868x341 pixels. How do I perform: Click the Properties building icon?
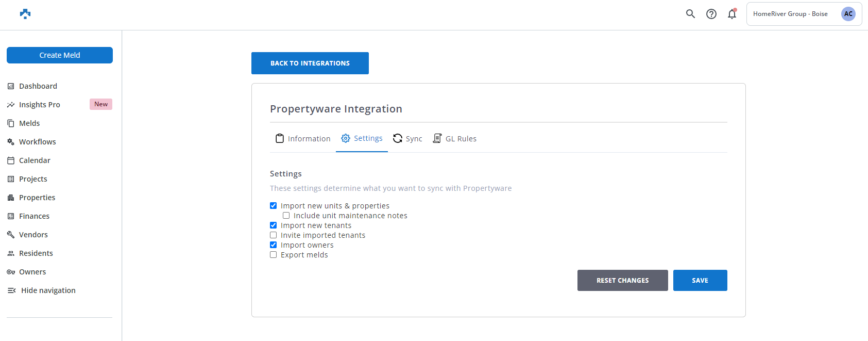(11, 198)
